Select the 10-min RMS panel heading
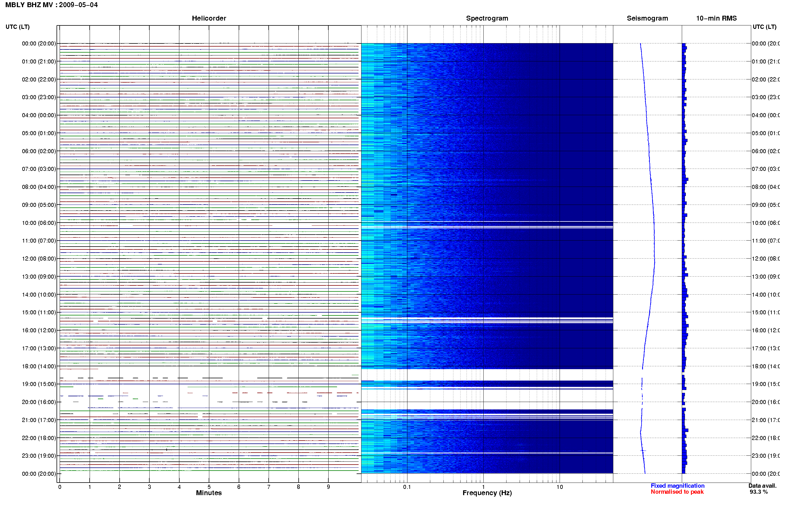812x508 pixels. [716, 19]
